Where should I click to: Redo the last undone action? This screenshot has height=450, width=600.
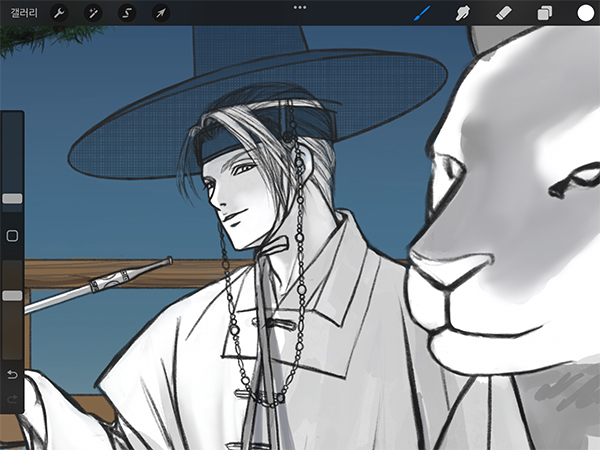tap(12, 399)
